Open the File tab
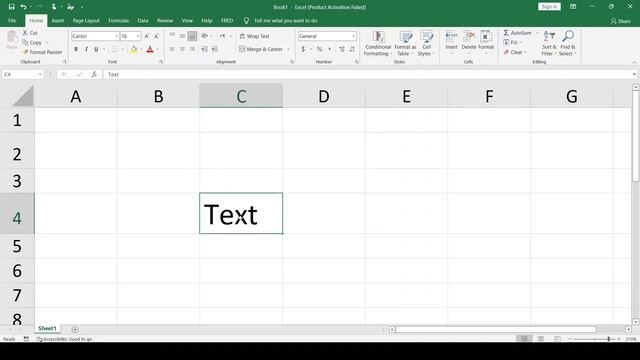This screenshot has height=360, width=640. click(x=12, y=20)
